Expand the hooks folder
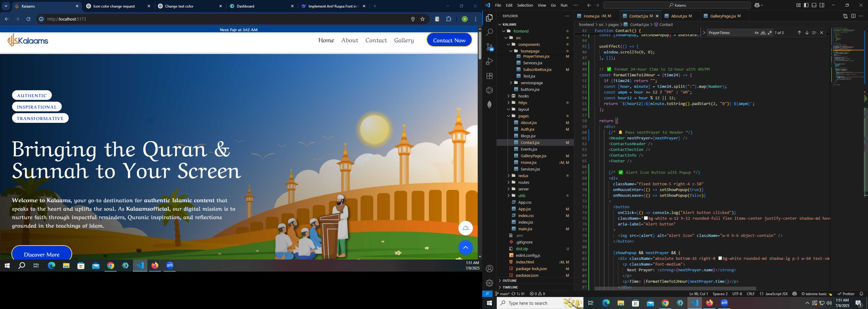Image resolution: width=868 pixels, height=309 pixels. point(508,96)
